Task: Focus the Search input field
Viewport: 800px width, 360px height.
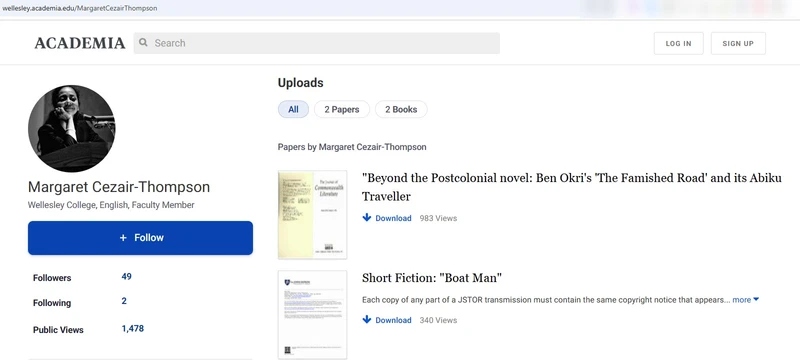Action: pos(317,43)
